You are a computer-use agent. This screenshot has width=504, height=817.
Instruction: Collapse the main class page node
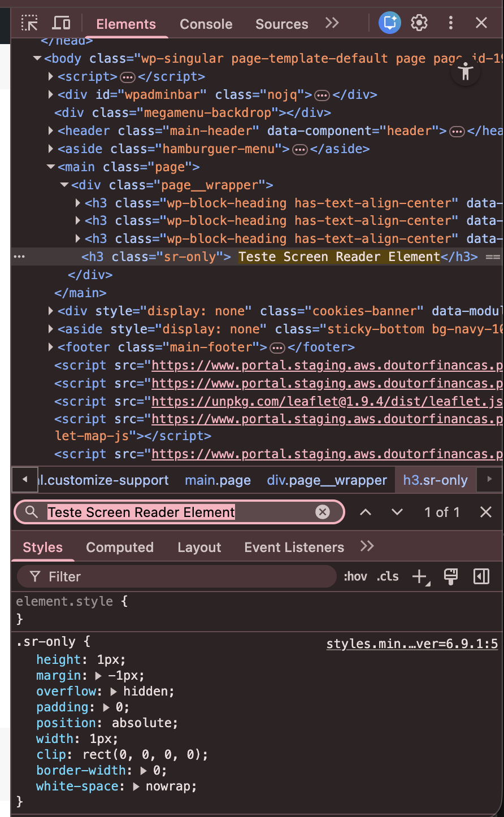point(51,167)
